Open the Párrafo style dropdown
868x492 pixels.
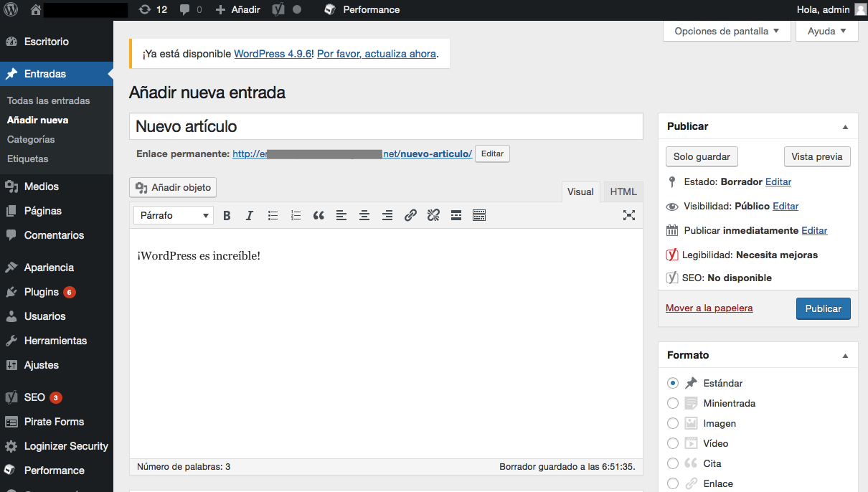(x=173, y=214)
